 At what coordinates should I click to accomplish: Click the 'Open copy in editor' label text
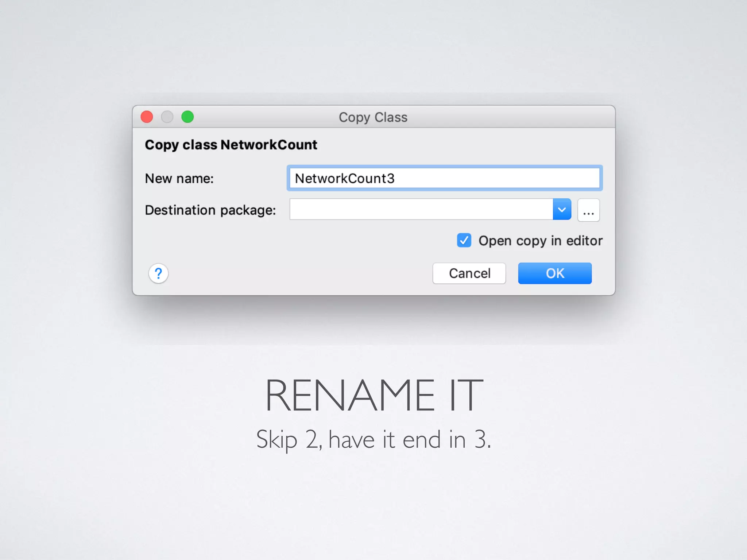click(x=540, y=241)
